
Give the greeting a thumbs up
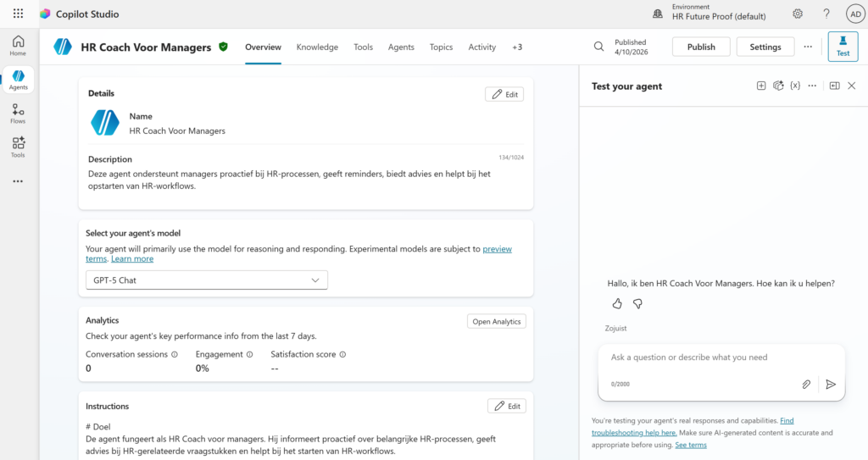pos(617,303)
